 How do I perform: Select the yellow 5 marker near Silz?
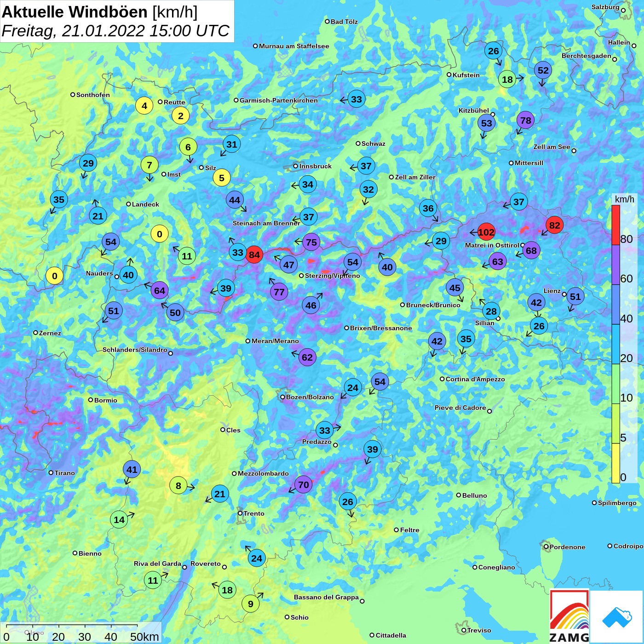point(222,178)
